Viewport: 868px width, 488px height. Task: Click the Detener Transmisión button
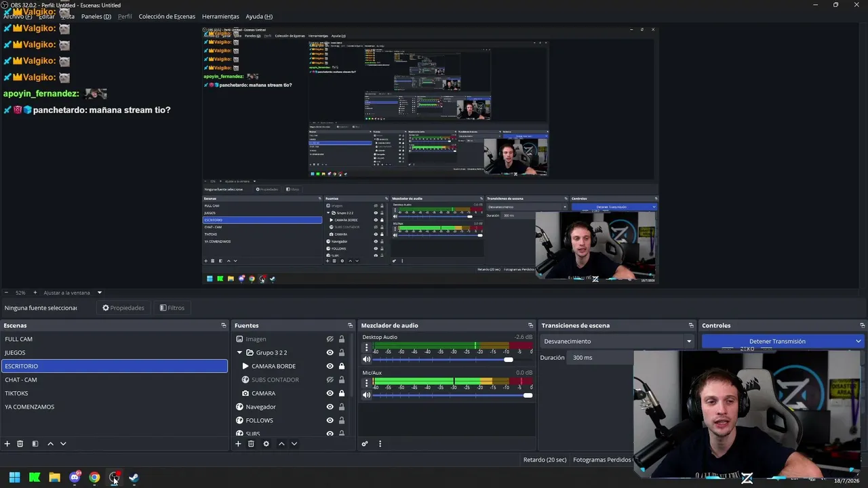click(x=777, y=341)
